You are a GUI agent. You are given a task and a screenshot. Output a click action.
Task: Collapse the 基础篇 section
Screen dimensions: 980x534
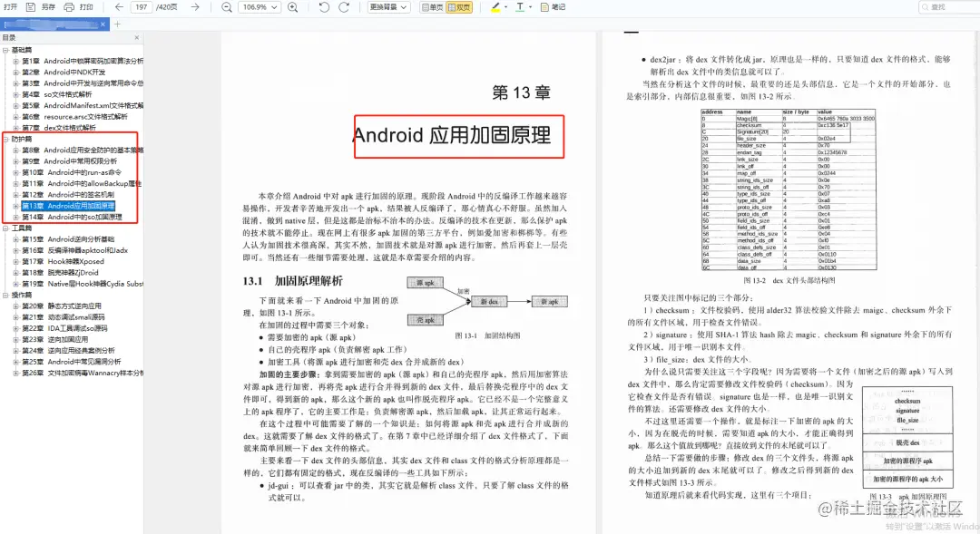[5, 50]
